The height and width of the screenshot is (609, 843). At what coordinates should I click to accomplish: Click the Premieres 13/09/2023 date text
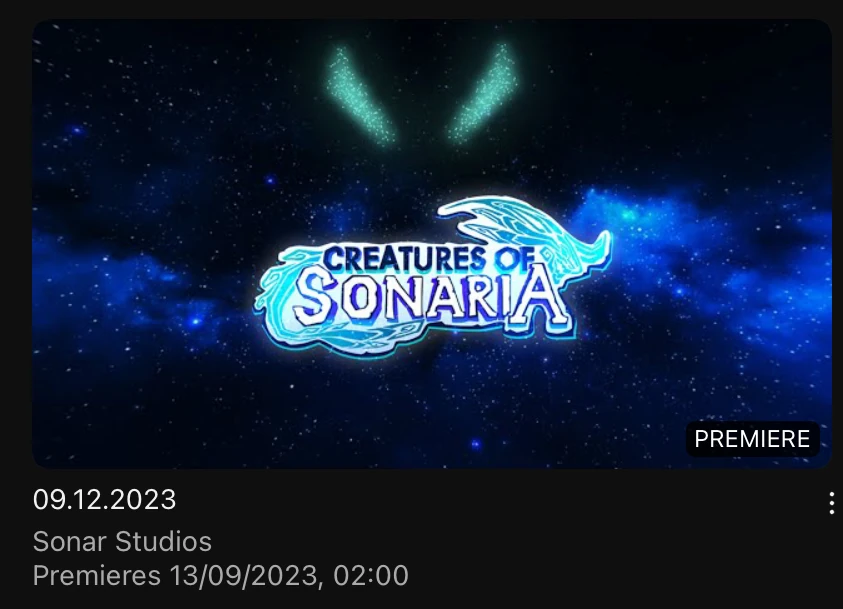176,576
